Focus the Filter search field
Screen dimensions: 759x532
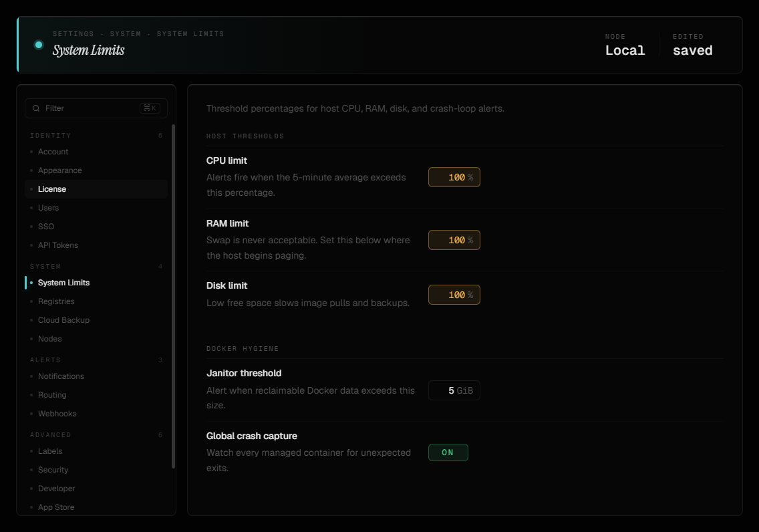(96, 108)
